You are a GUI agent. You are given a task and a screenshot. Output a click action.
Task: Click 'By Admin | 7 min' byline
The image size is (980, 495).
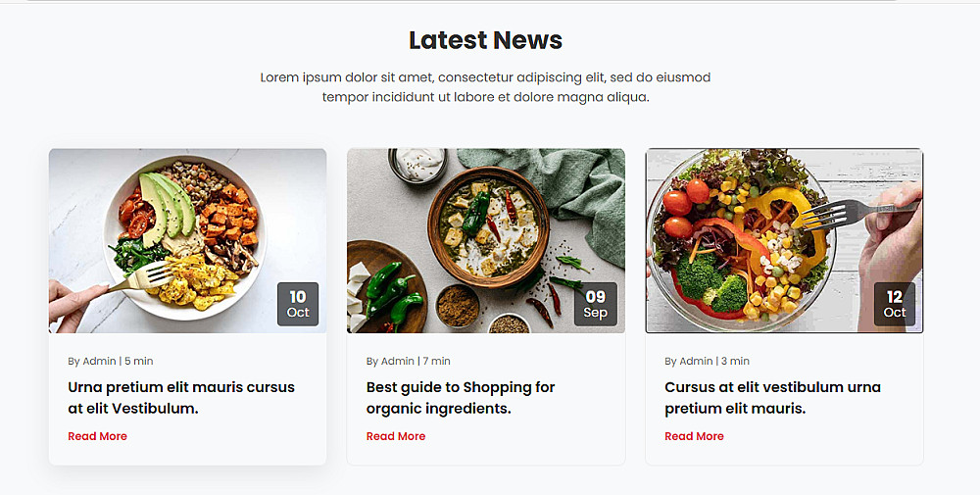pyautogui.click(x=408, y=362)
